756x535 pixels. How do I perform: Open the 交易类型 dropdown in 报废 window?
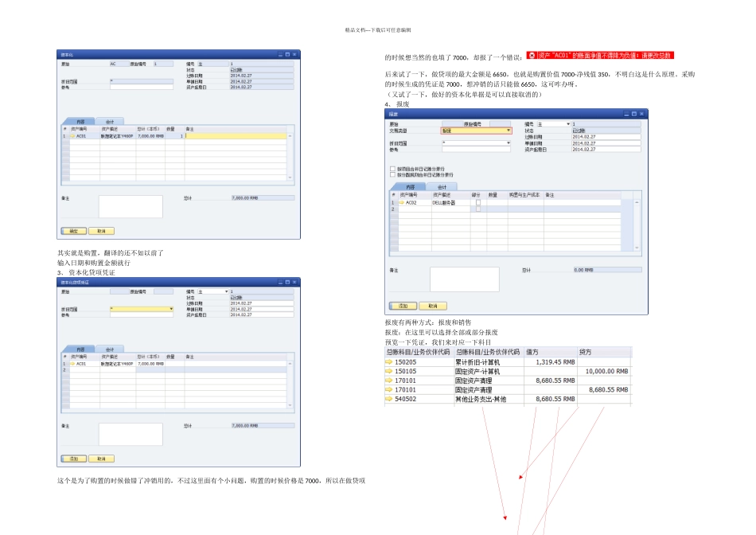509,131
